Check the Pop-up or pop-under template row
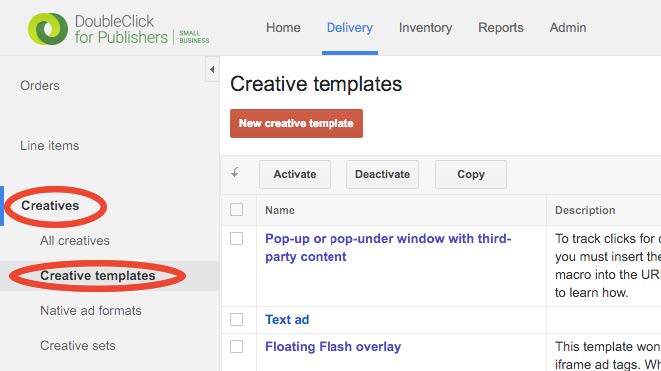 point(236,239)
